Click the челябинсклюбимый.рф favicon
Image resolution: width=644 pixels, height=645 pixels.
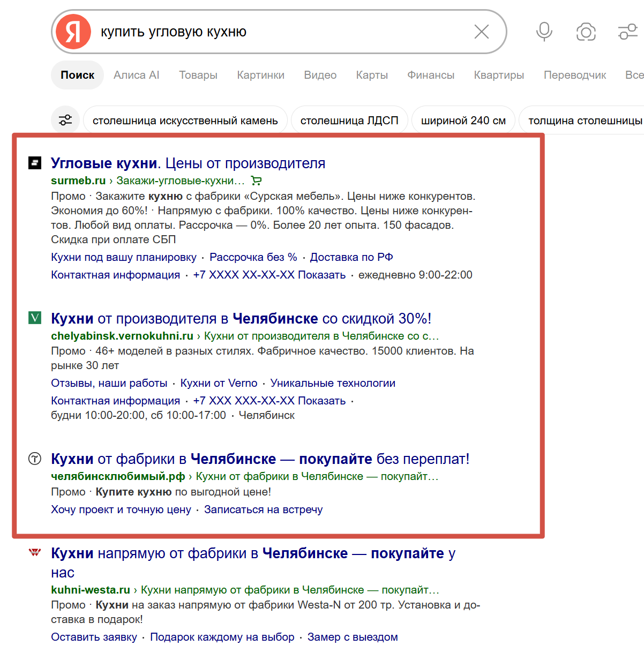tap(35, 459)
